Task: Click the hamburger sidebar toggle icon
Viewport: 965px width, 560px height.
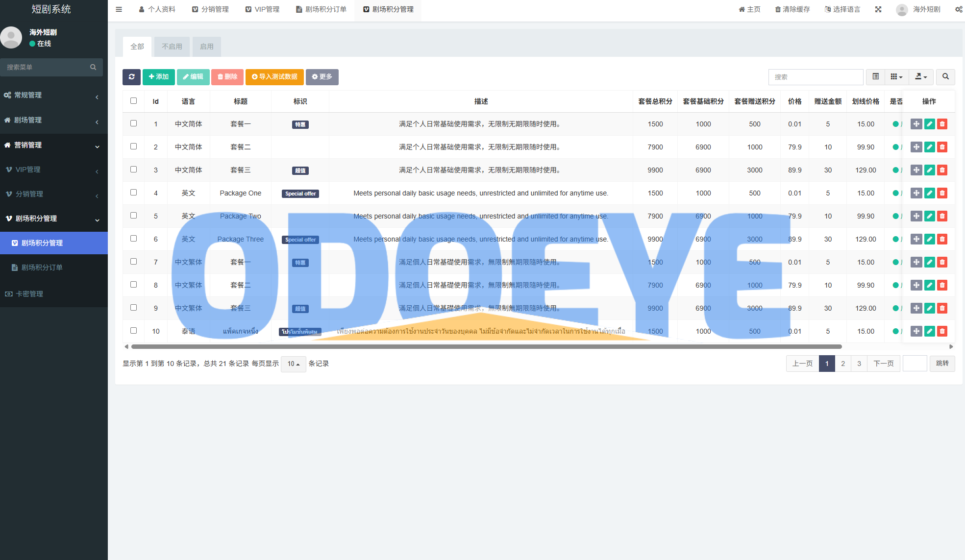Action: pos(119,9)
